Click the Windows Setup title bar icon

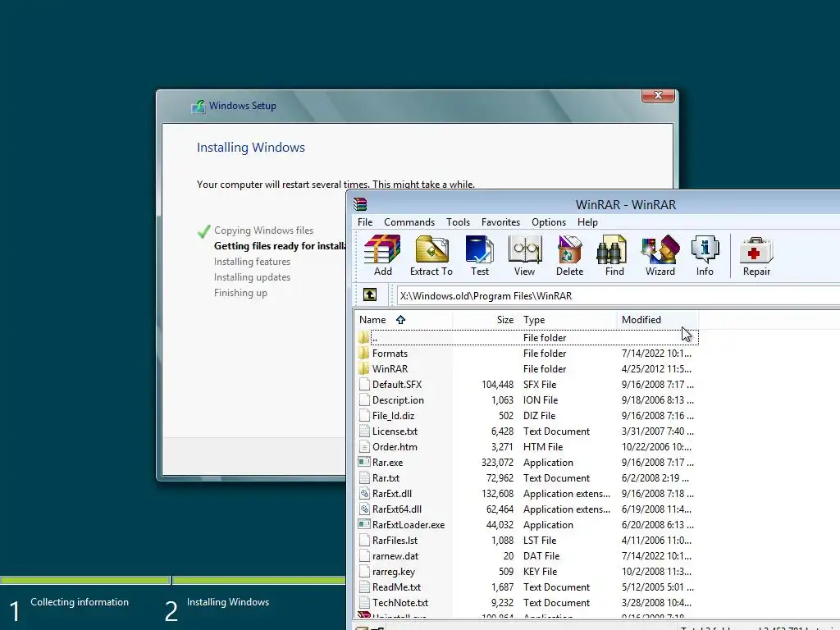click(199, 106)
